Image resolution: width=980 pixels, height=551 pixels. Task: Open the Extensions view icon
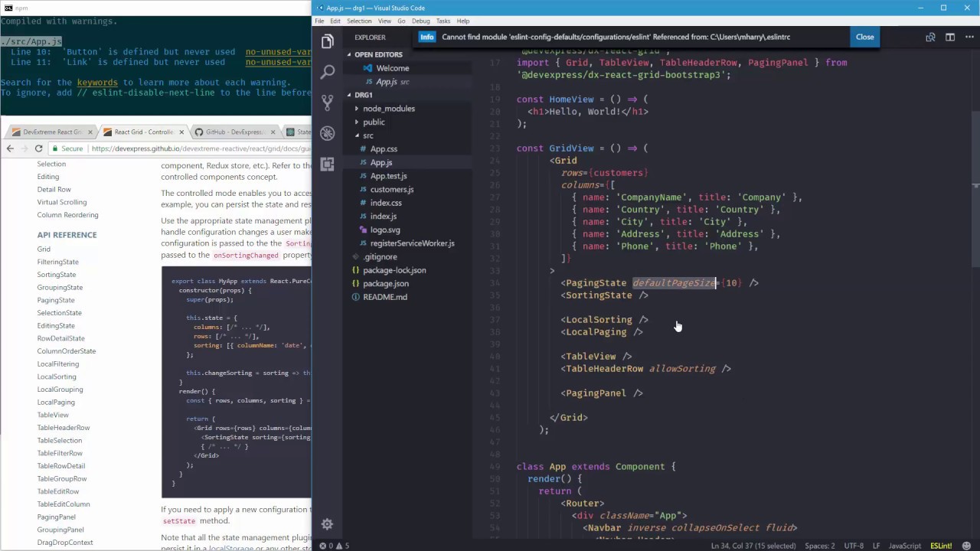tap(328, 164)
